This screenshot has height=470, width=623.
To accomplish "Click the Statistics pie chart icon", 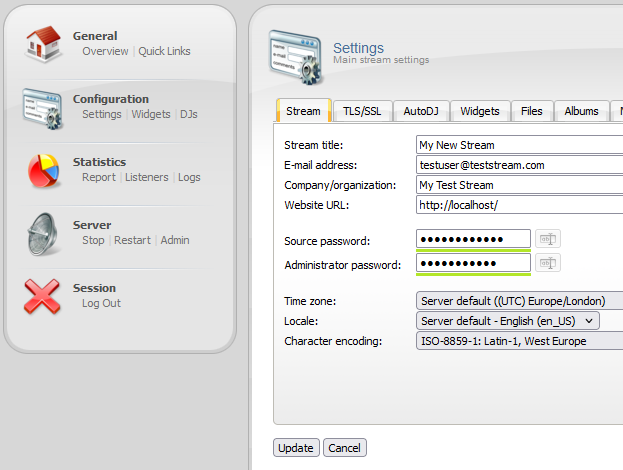I will (x=44, y=171).
